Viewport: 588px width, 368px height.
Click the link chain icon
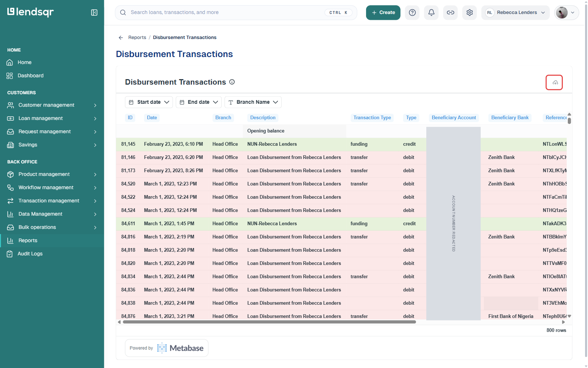451,13
